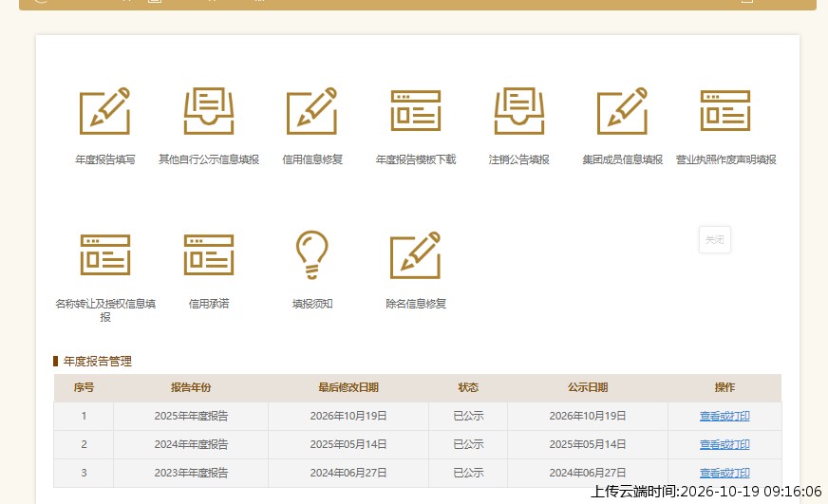Open 查看或打印 for 2024年年度报告

(x=724, y=444)
